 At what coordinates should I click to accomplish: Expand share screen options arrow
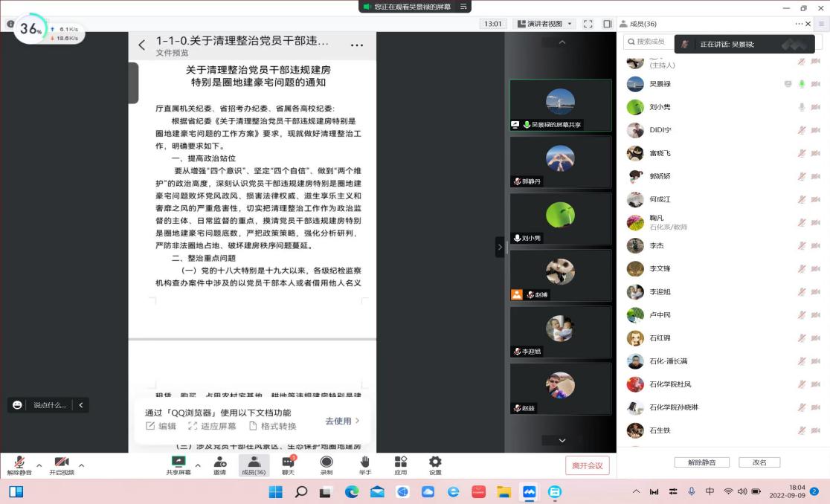tap(197, 465)
